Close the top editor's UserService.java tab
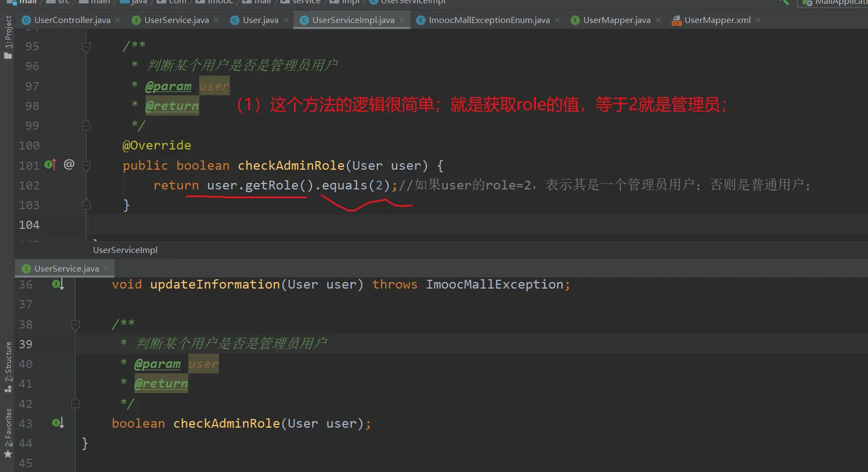This screenshot has height=472, width=868. [x=216, y=20]
